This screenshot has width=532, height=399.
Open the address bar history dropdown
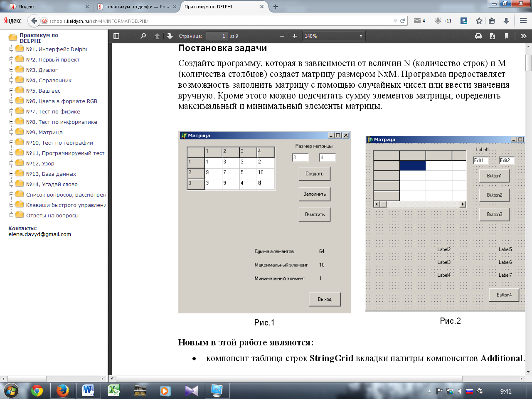395,21
